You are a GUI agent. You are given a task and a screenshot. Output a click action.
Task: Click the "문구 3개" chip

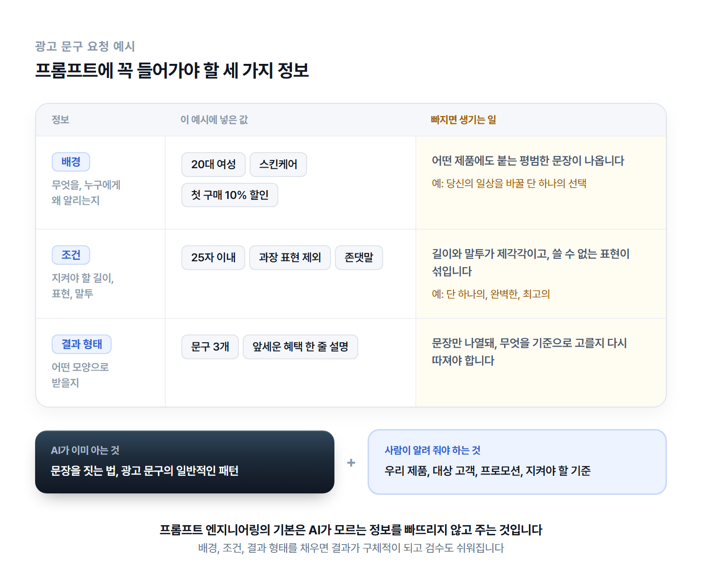coord(210,347)
